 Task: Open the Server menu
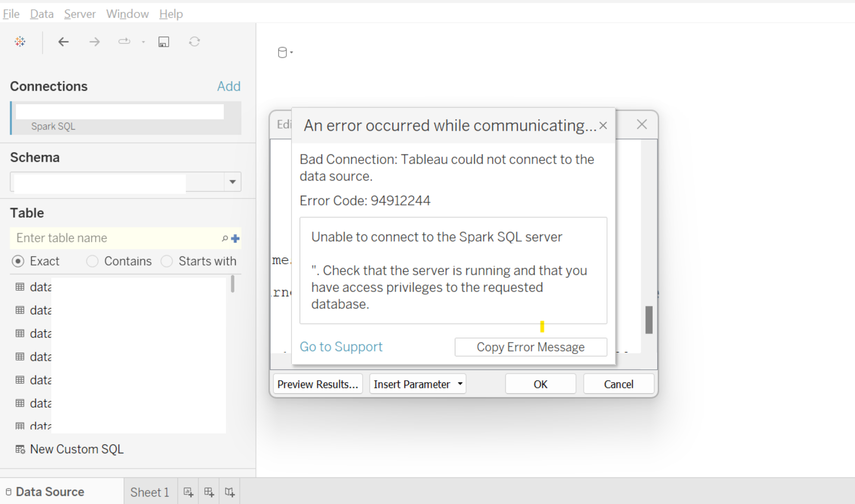(79, 14)
